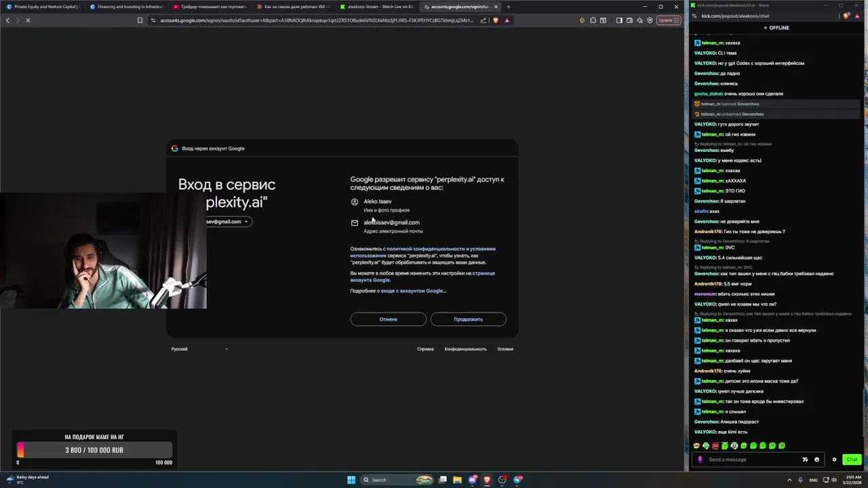Switch to Как на самом деле работает ИИ tab
The image size is (868, 488).
point(293,7)
